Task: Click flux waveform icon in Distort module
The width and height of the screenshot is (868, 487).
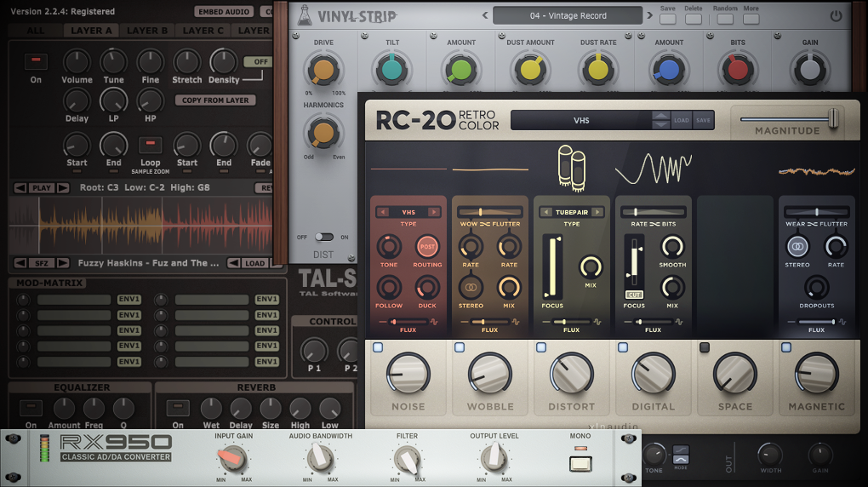Action: tap(597, 322)
